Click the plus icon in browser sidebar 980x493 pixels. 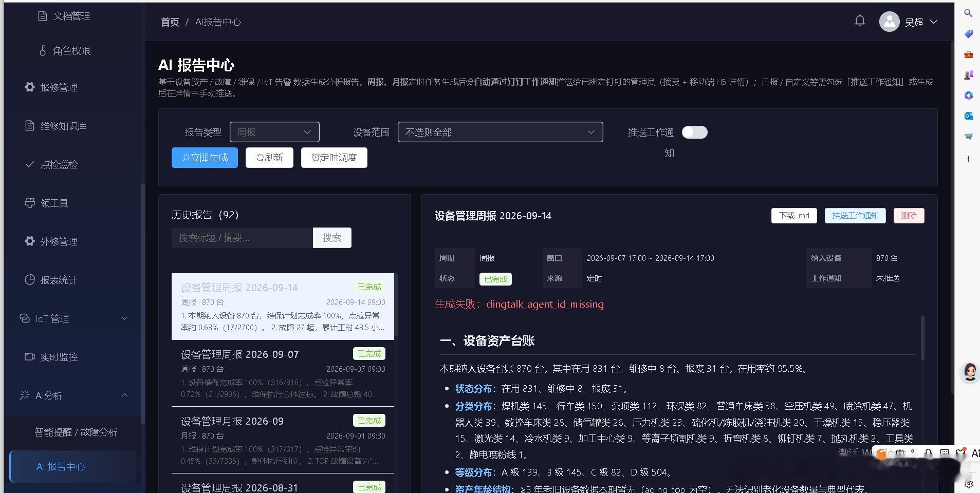[x=968, y=159]
